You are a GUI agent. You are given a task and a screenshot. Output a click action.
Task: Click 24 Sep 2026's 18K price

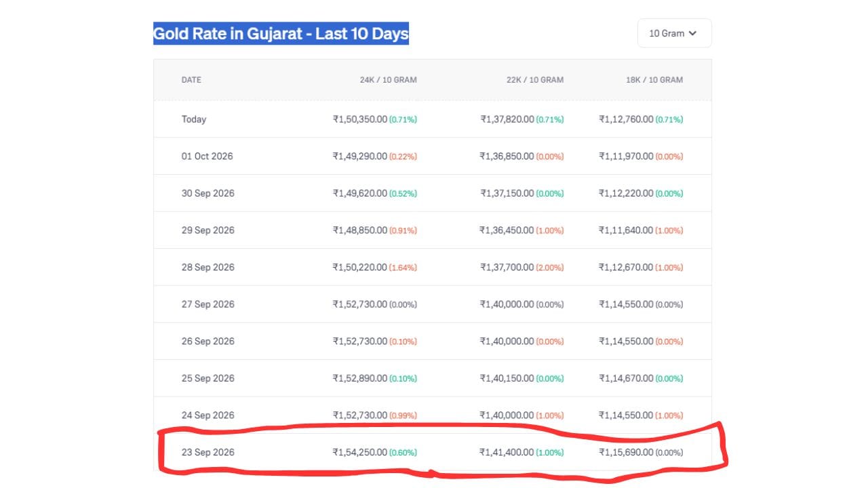click(x=626, y=415)
